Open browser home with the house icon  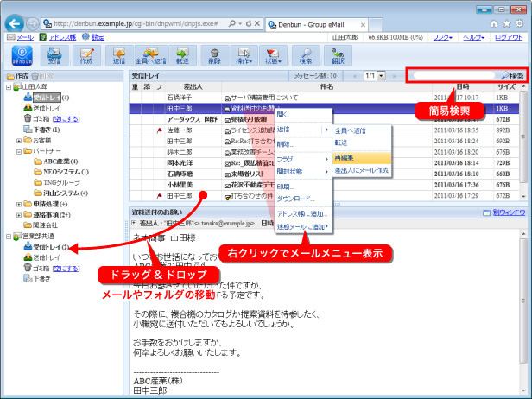494,23
